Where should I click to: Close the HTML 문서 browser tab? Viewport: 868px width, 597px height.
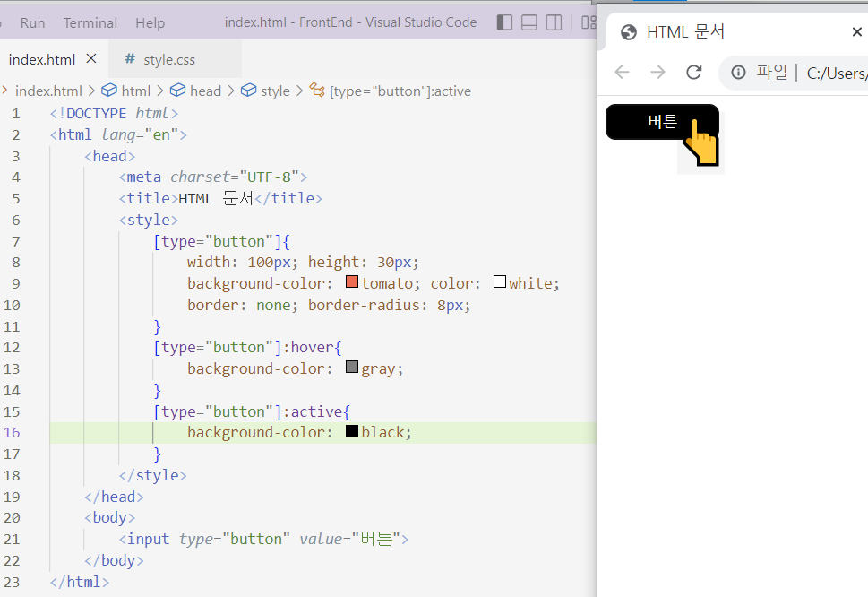click(857, 32)
